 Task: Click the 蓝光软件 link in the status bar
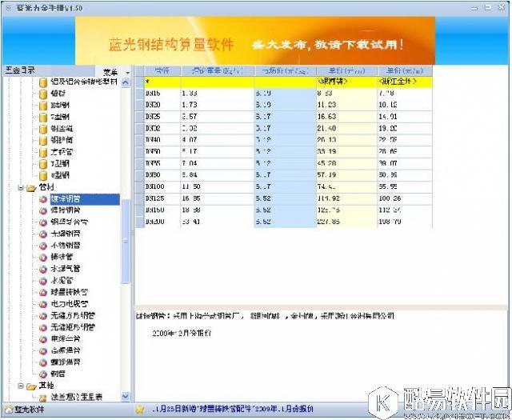(29, 410)
